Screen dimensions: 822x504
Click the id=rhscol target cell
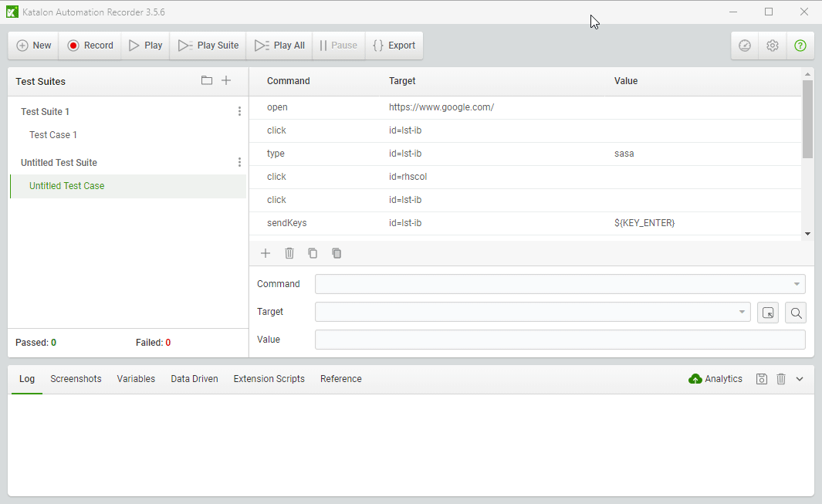pyautogui.click(x=408, y=177)
